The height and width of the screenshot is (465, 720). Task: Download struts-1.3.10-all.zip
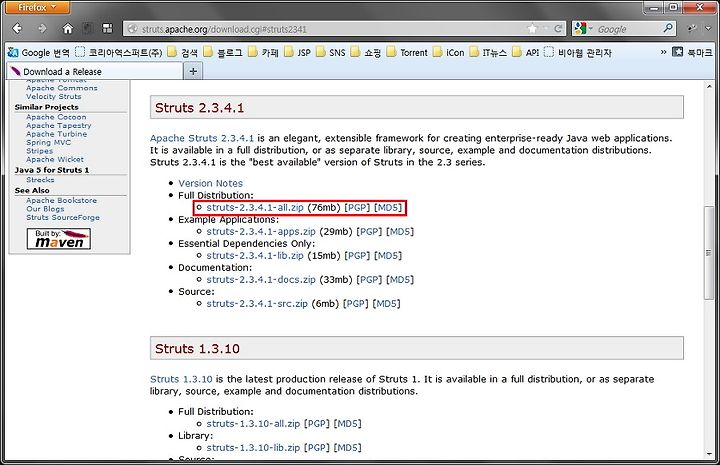[253, 424]
